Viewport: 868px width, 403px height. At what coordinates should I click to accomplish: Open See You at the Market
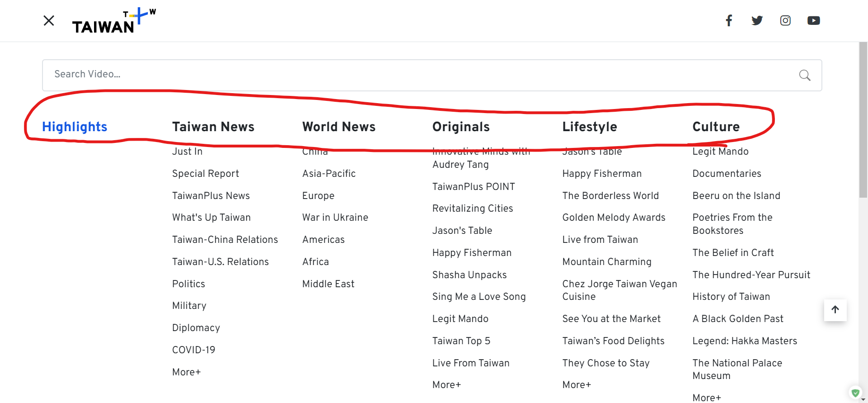(x=612, y=318)
